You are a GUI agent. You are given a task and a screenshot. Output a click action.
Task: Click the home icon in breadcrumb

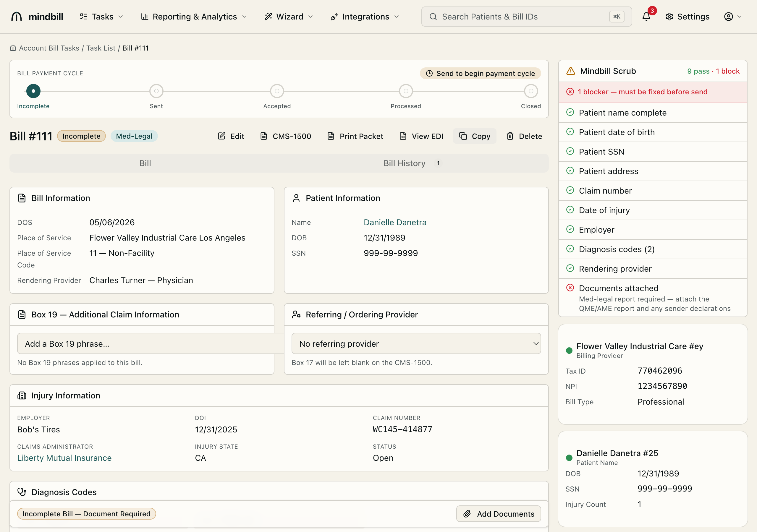coord(13,48)
